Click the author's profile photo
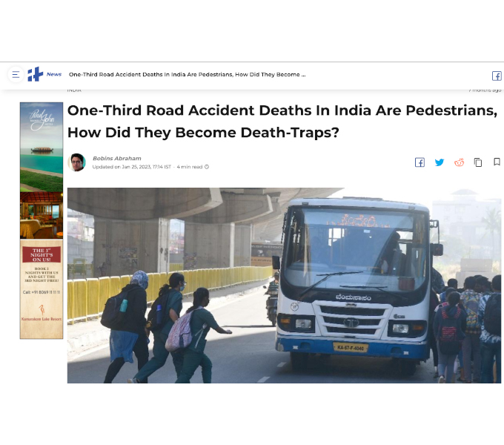This screenshot has width=504, height=445. coord(77,162)
